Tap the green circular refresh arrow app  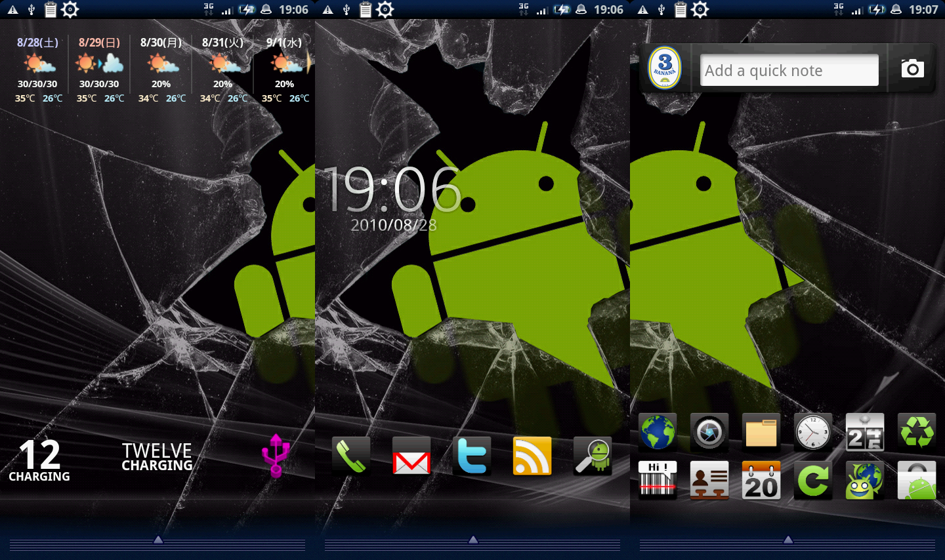point(813,481)
